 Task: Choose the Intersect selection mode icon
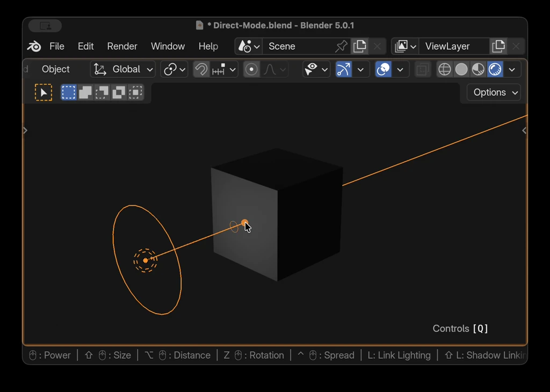point(135,92)
